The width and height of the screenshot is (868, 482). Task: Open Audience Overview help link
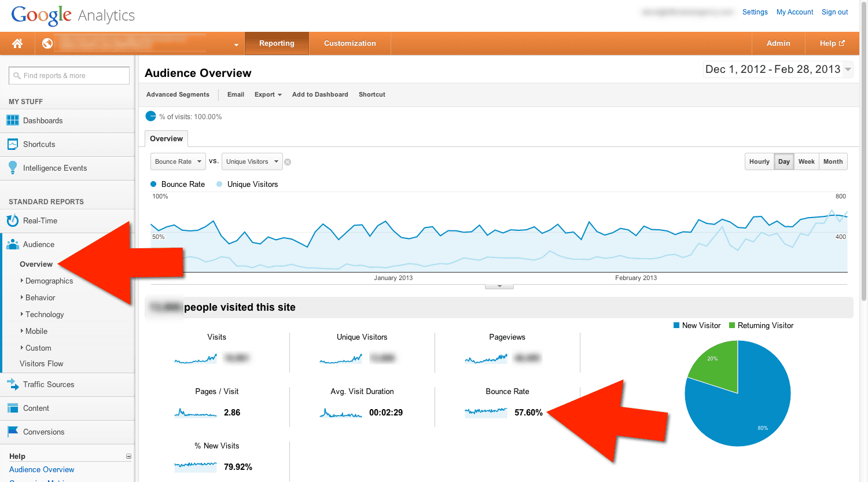42,470
